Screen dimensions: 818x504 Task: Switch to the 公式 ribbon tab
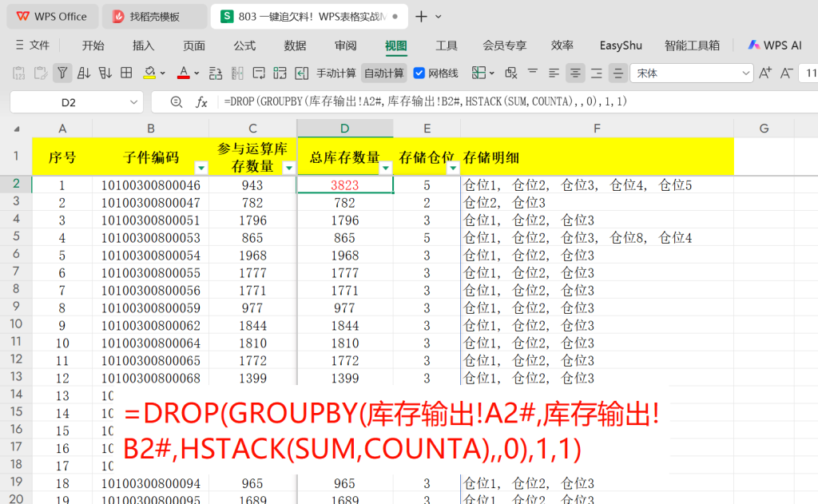point(244,46)
